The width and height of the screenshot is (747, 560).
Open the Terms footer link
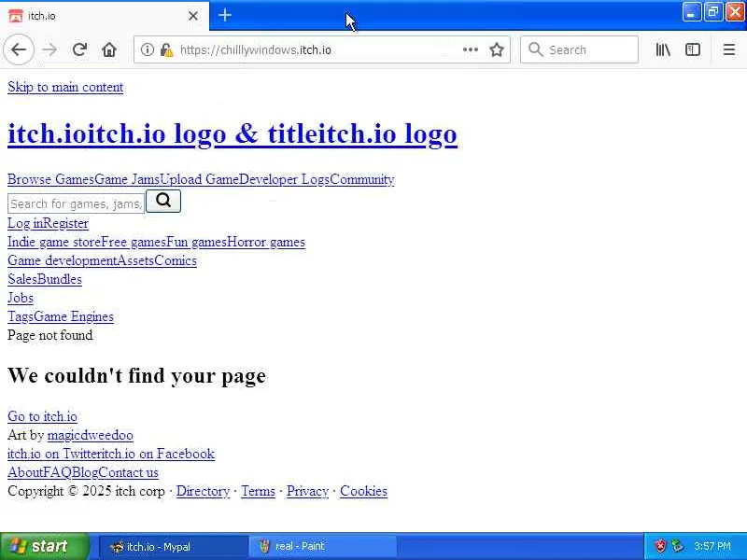(258, 491)
